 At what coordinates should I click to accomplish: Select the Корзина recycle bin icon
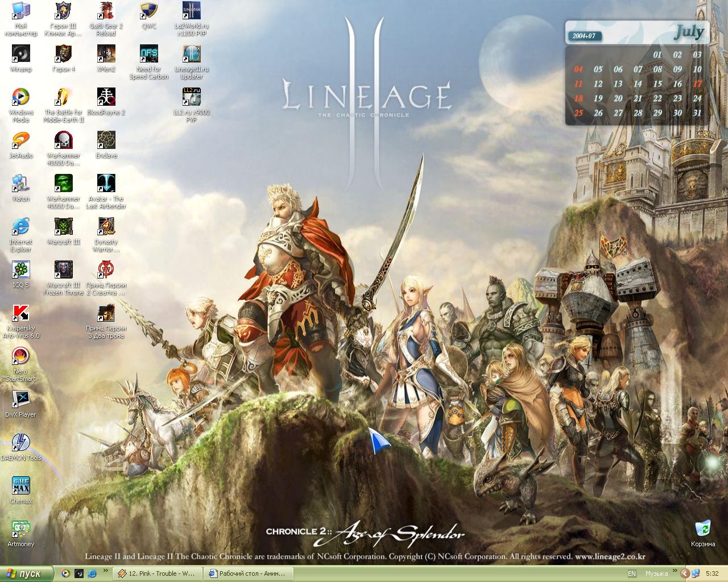tap(703, 534)
